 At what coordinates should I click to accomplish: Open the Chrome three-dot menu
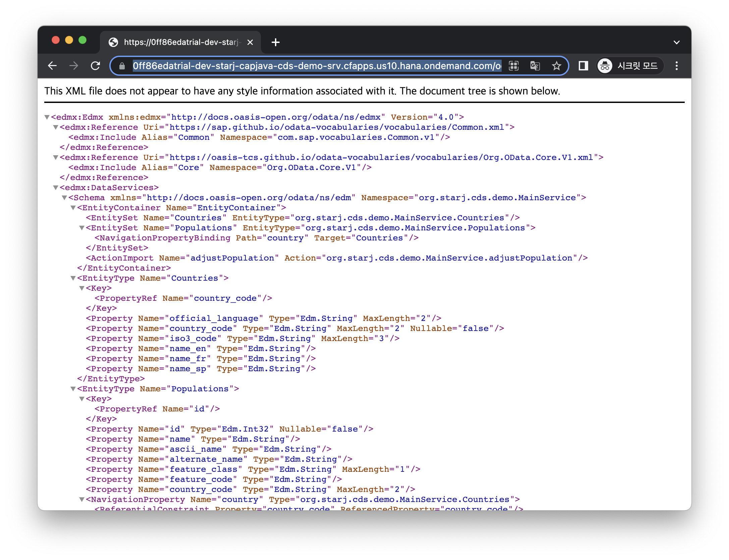[676, 66]
